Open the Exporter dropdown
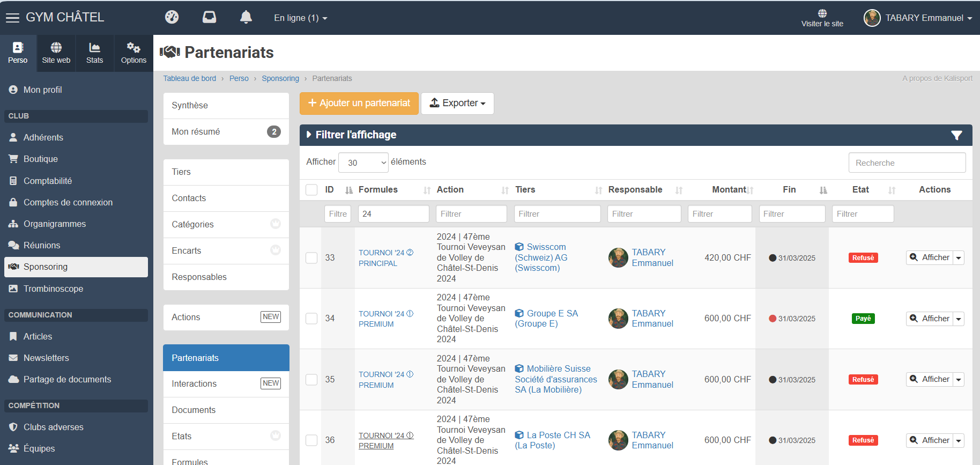Viewport: 980px width, 465px height. point(457,104)
